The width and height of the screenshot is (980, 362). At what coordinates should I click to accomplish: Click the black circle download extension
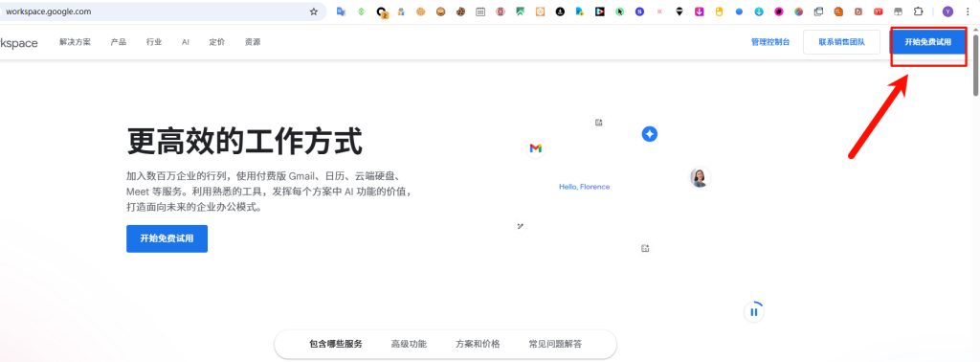560,11
